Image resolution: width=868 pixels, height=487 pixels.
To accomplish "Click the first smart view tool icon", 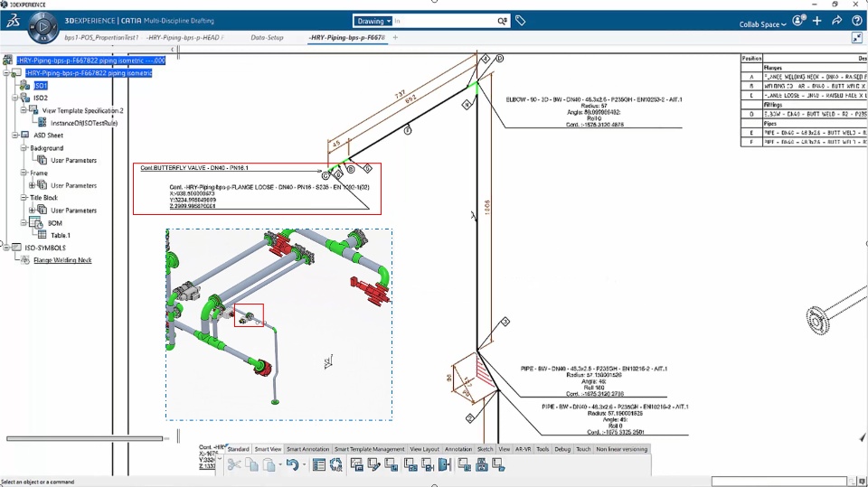I will tap(357, 464).
